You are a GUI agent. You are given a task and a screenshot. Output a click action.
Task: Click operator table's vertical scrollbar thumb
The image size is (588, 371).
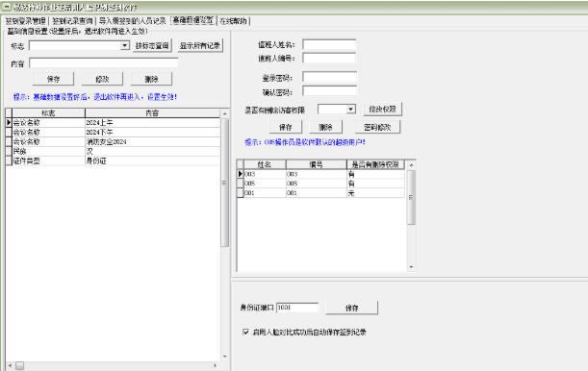[x=411, y=197]
